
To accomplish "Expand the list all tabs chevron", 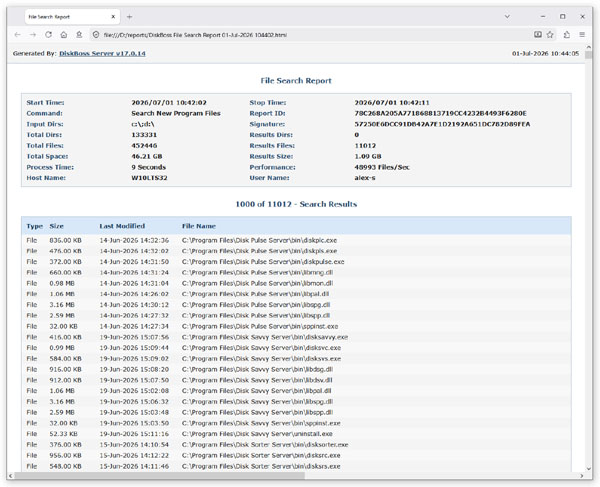I will point(507,17).
